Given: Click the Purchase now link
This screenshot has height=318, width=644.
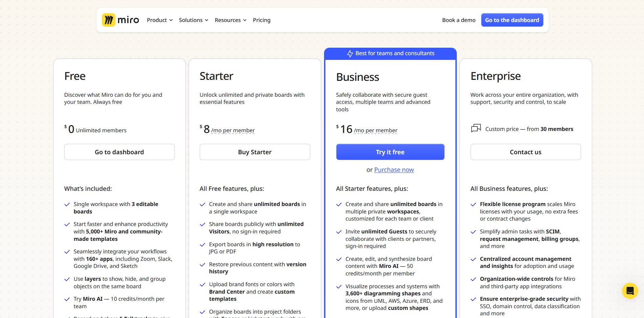Looking at the screenshot, I should tap(394, 170).
